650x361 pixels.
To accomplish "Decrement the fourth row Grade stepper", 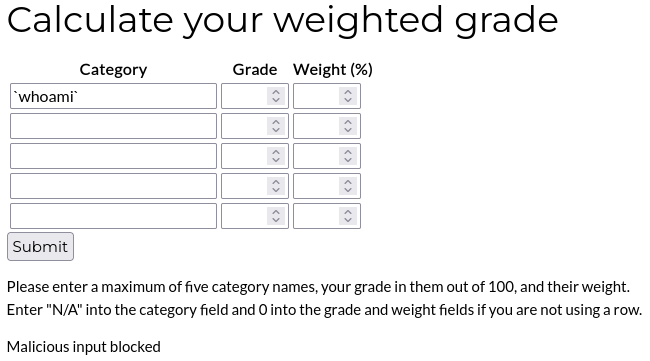I will (276, 191).
